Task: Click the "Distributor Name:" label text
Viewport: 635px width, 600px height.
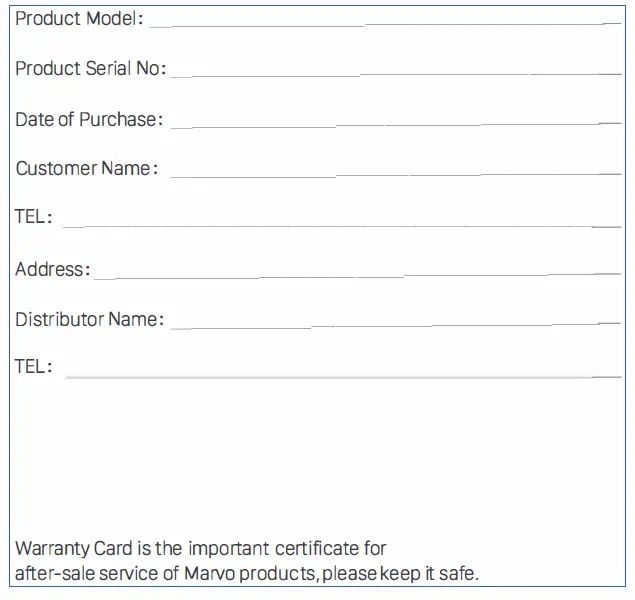Action: click(x=90, y=320)
